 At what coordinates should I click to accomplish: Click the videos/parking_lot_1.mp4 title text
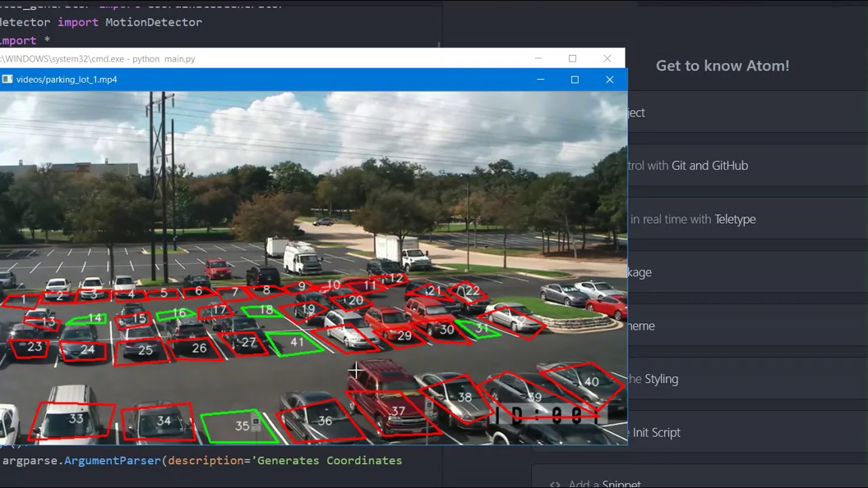(x=66, y=79)
